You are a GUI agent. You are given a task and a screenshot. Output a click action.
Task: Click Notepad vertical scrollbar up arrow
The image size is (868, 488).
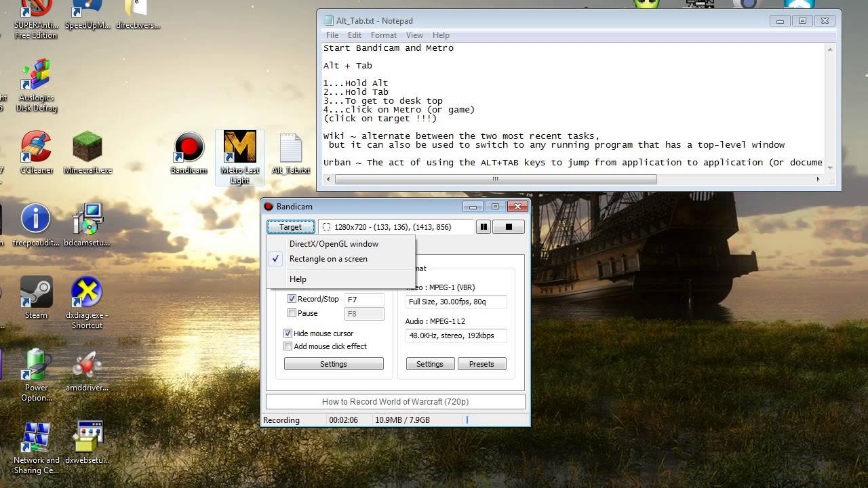pyautogui.click(x=830, y=49)
